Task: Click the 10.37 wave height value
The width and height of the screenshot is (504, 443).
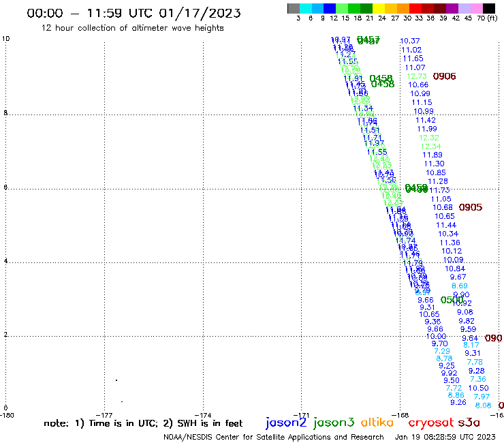Action: coord(410,41)
